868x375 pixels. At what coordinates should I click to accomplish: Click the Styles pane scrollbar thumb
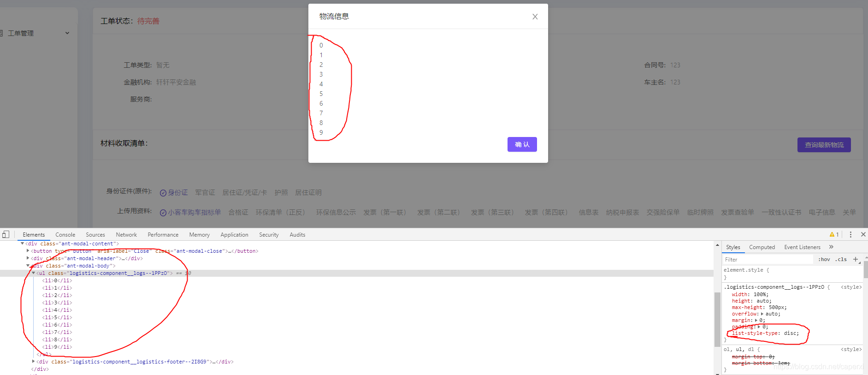point(866,269)
